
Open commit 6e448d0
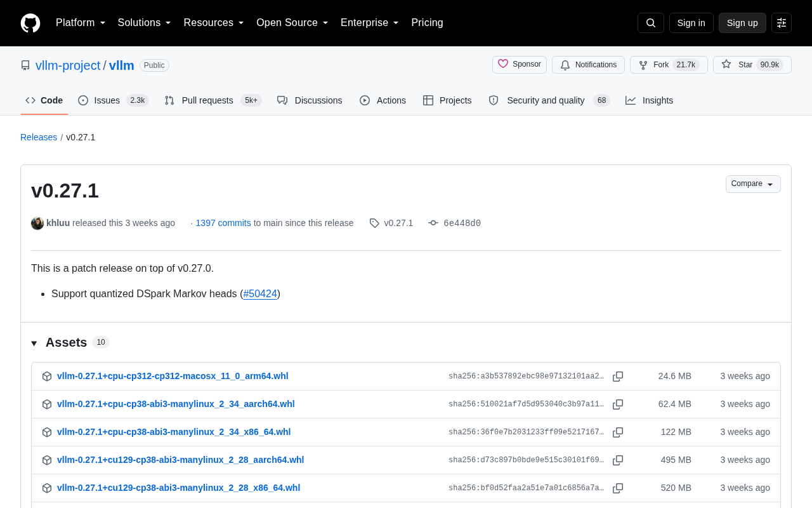tap(462, 223)
